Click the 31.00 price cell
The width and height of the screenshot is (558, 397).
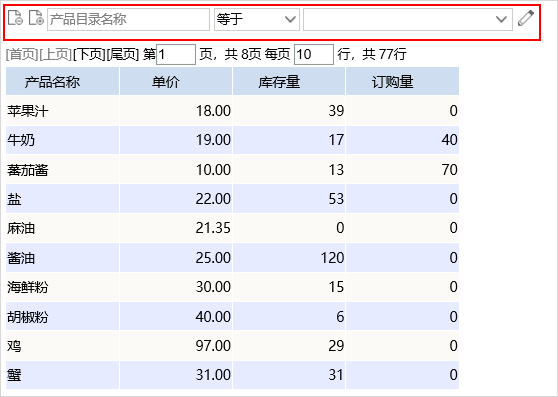point(176,375)
